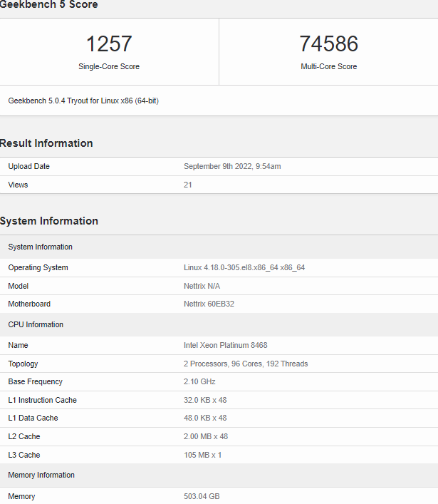Click the Multi-Core Score value 74586

coord(328,43)
